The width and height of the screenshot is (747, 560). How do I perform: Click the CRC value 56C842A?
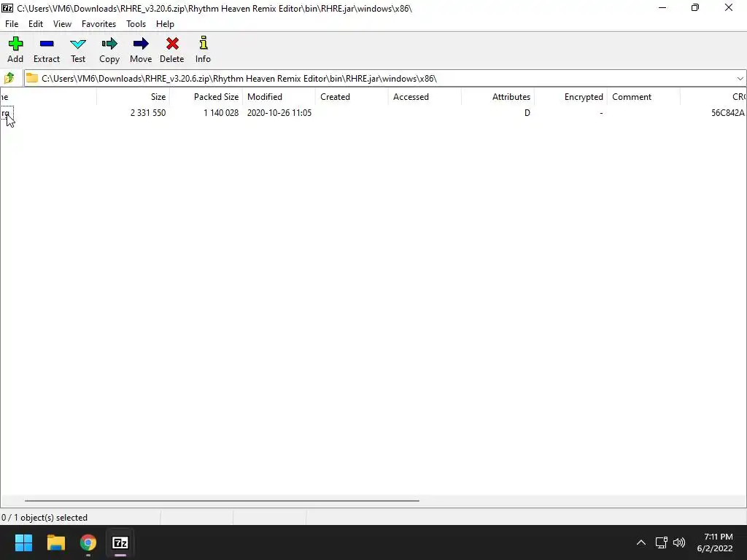click(727, 113)
